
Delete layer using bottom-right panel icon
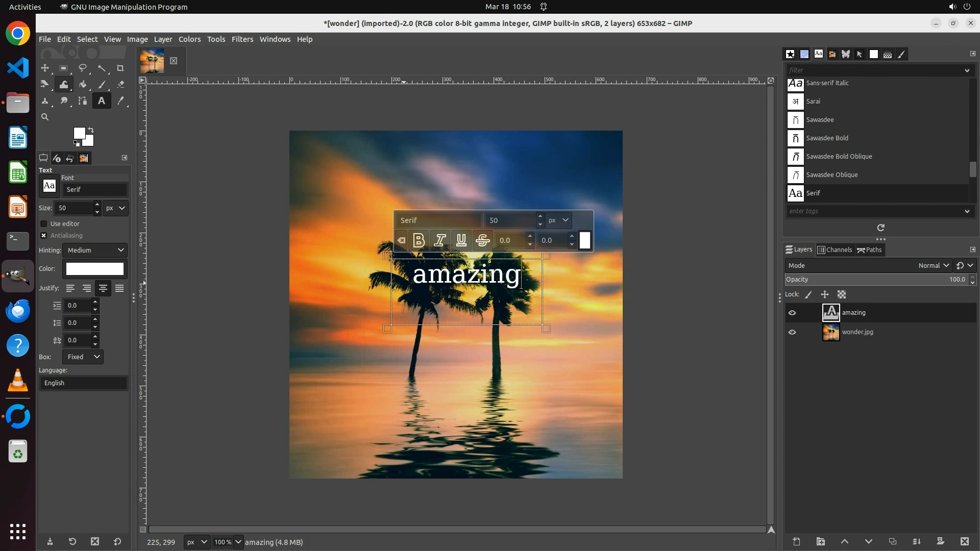tap(964, 542)
